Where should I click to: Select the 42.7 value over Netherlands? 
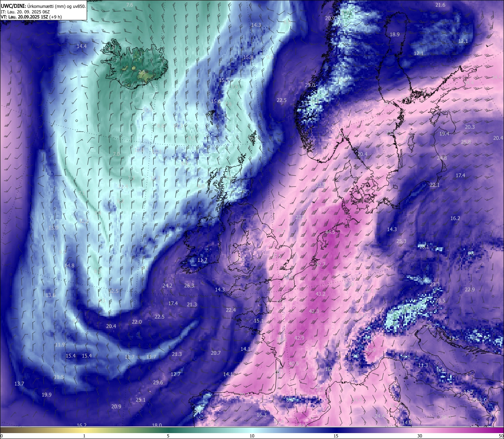(321, 264)
